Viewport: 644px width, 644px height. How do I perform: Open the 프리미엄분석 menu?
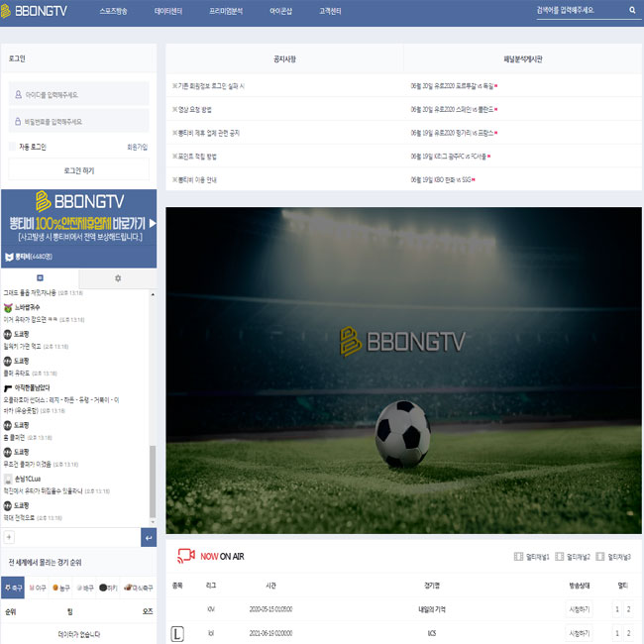(226, 11)
